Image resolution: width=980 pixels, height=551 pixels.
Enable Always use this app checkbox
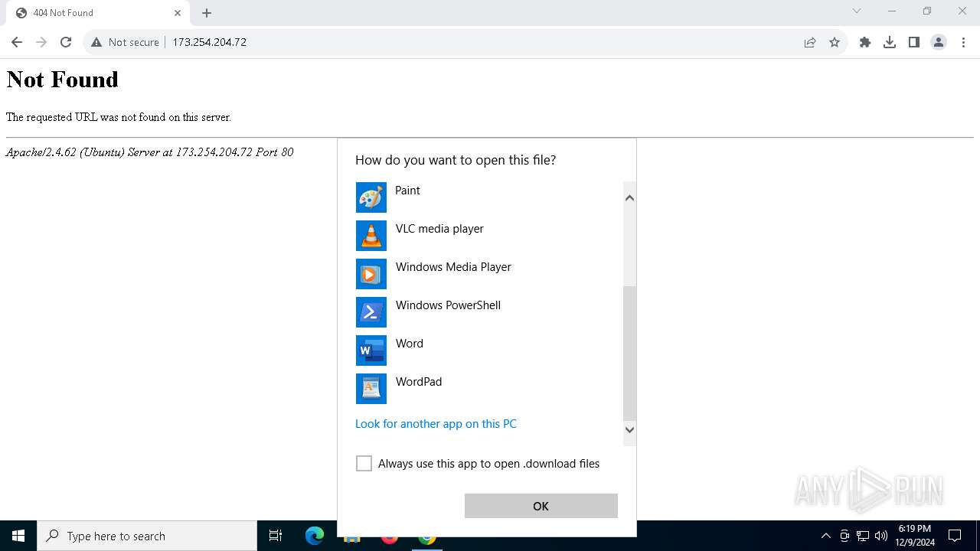coord(364,464)
